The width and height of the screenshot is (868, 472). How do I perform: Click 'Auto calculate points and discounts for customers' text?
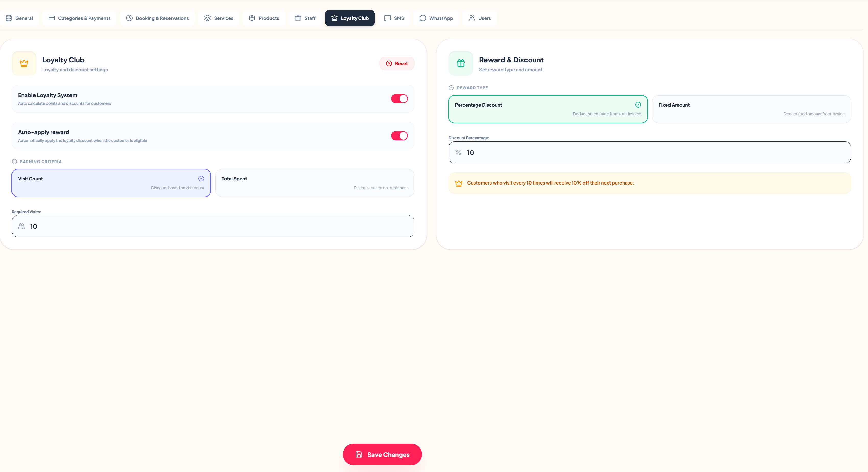click(x=64, y=103)
